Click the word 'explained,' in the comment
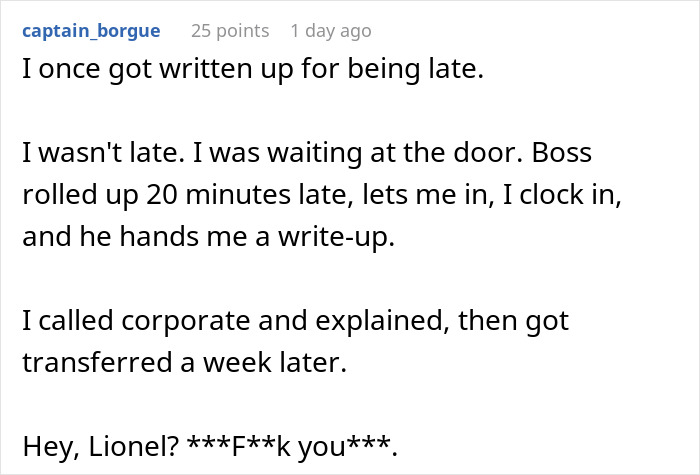Viewport: 700px width, 475px height. [x=383, y=321]
